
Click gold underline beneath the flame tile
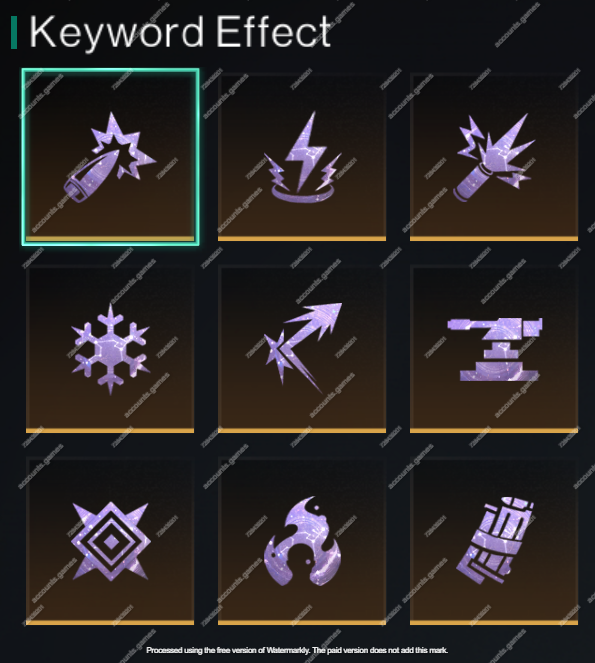302,623
